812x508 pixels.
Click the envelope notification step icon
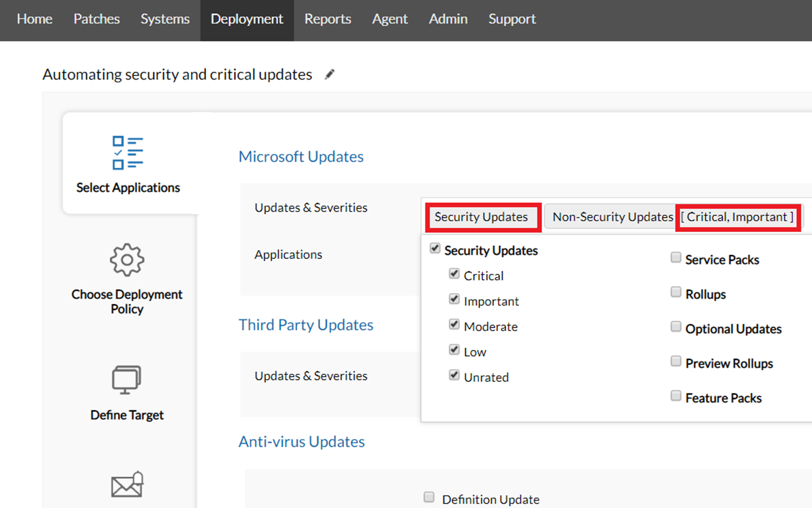[126, 485]
